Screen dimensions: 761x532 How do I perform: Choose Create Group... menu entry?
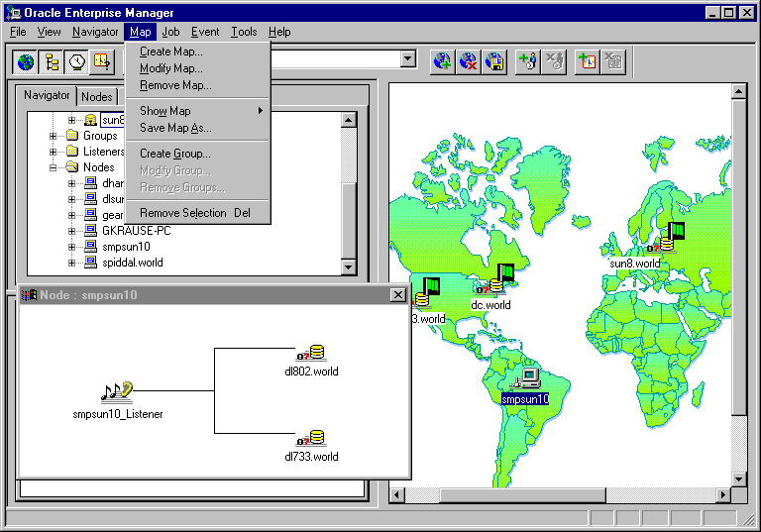[197, 154]
